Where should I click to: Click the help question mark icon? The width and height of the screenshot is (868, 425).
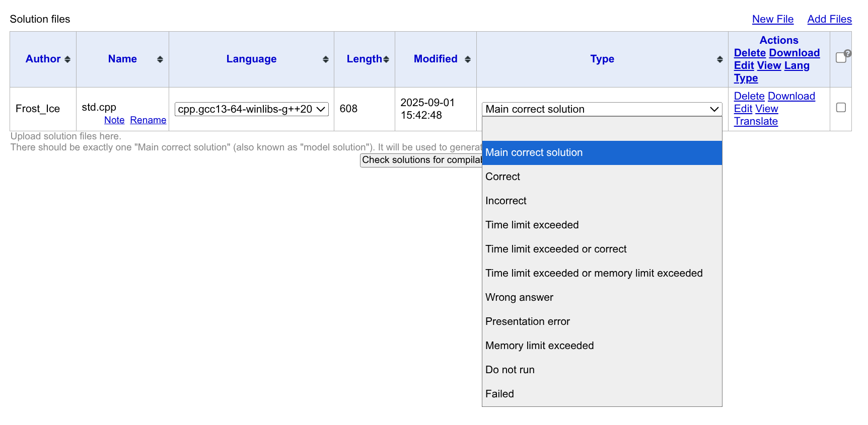(848, 53)
